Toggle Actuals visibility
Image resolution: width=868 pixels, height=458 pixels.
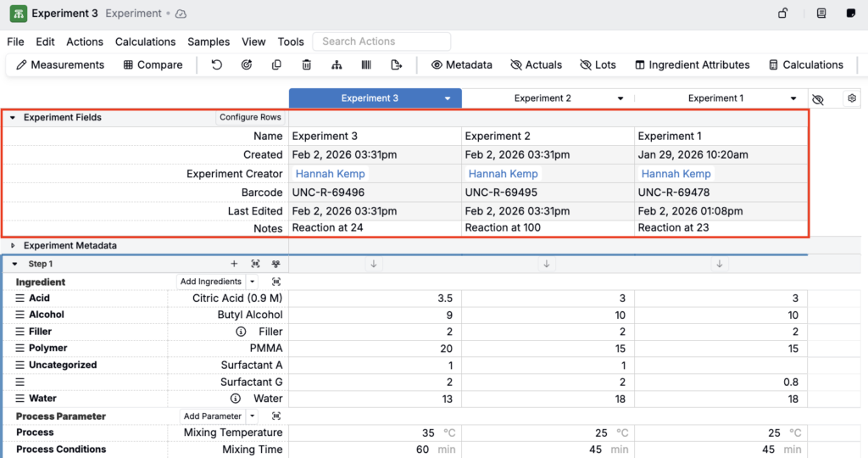click(x=536, y=65)
